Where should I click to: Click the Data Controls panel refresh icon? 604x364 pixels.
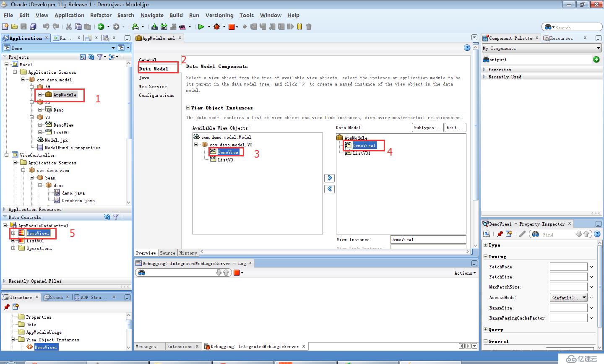pos(107,217)
